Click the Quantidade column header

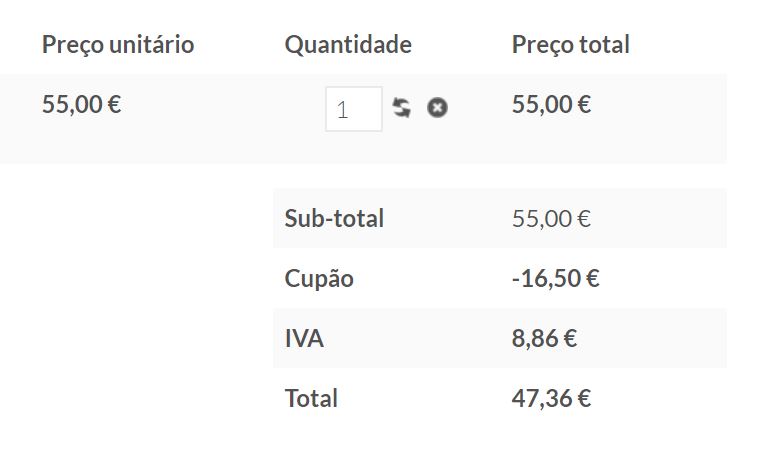[348, 45]
